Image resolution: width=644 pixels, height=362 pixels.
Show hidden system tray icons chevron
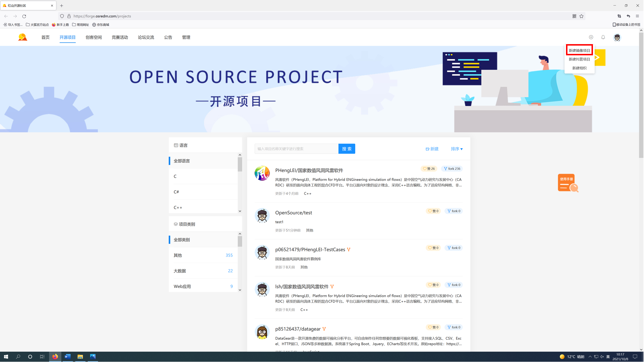[590, 357]
